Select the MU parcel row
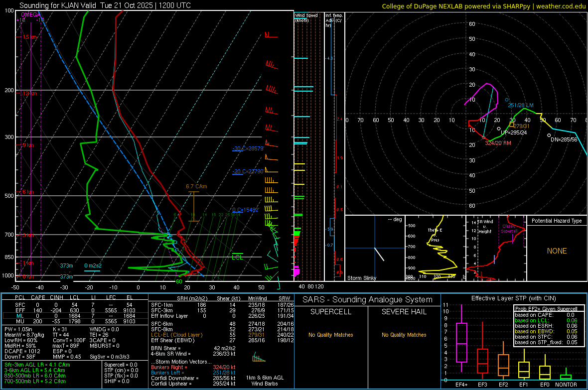Viewport: 588px width, 390px height. coord(75,321)
